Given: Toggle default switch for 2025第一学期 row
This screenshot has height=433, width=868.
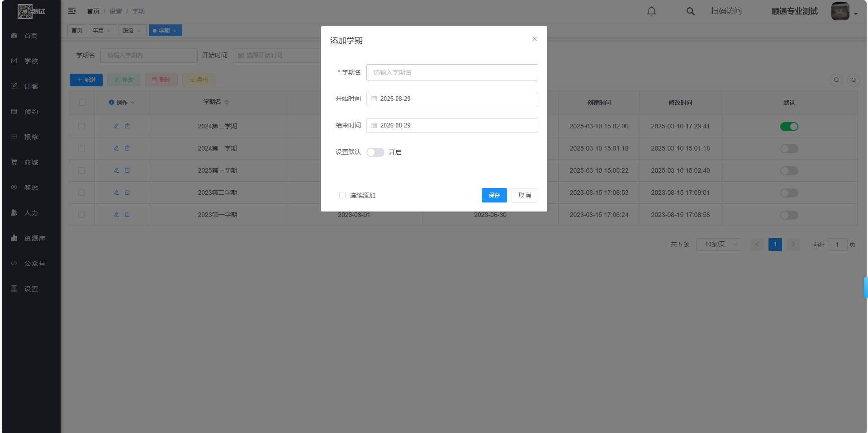Looking at the screenshot, I should [x=789, y=171].
